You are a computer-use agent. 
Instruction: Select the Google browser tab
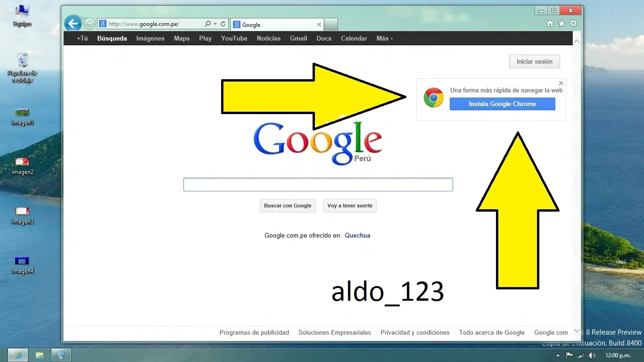pos(277,25)
